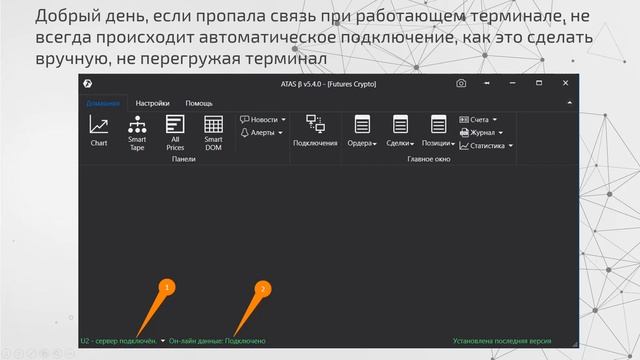
Task: Click 'Установлена последняя версия' status text
Action: pyautogui.click(x=502, y=341)
